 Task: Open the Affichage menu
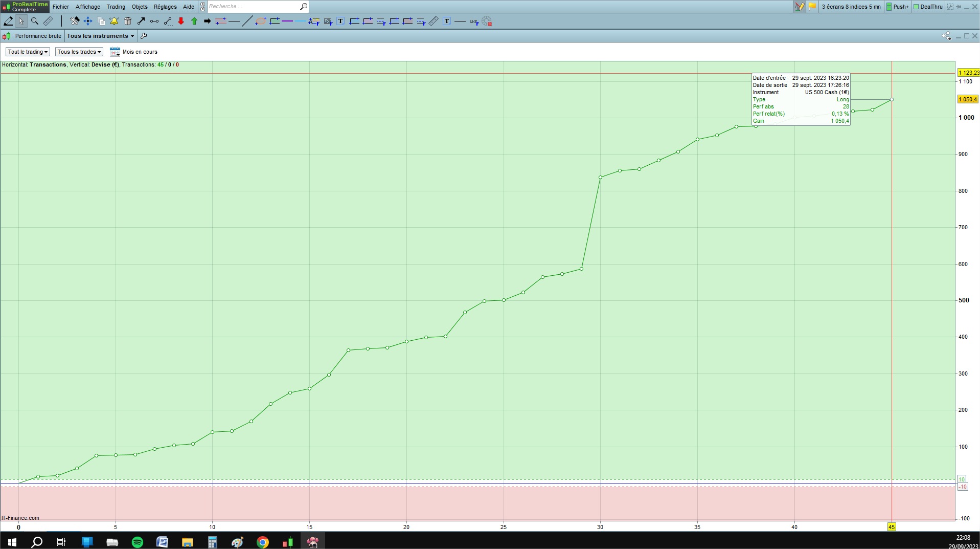tap(88, 7)
